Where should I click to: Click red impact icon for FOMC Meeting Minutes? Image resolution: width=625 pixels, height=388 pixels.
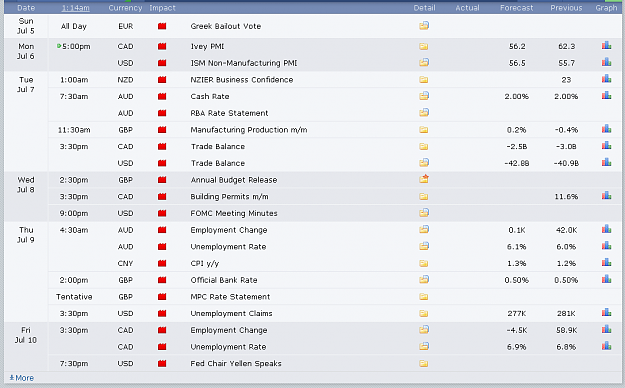[x=162, y=213]
